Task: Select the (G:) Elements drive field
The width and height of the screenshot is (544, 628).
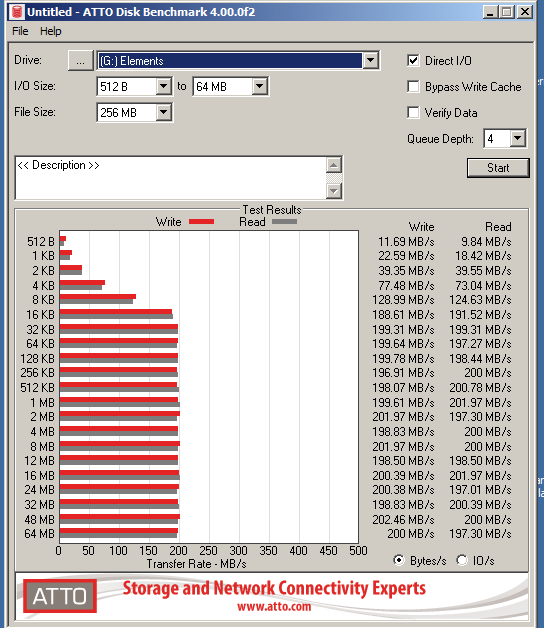Action: click(230, 61)
